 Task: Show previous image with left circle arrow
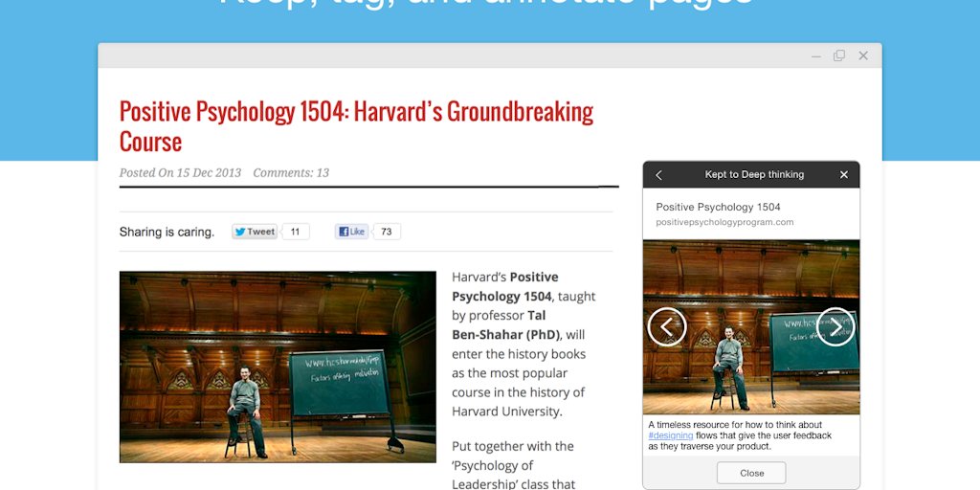667,327
